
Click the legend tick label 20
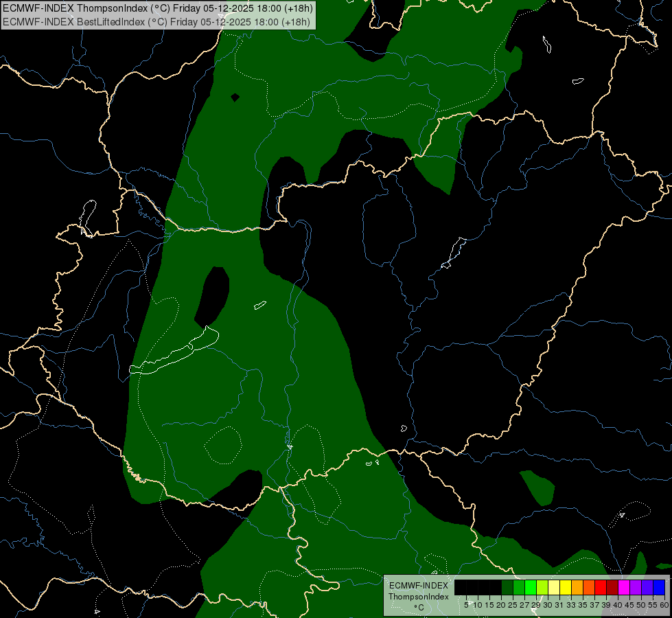pyautogui.click(x=501, y=605)
